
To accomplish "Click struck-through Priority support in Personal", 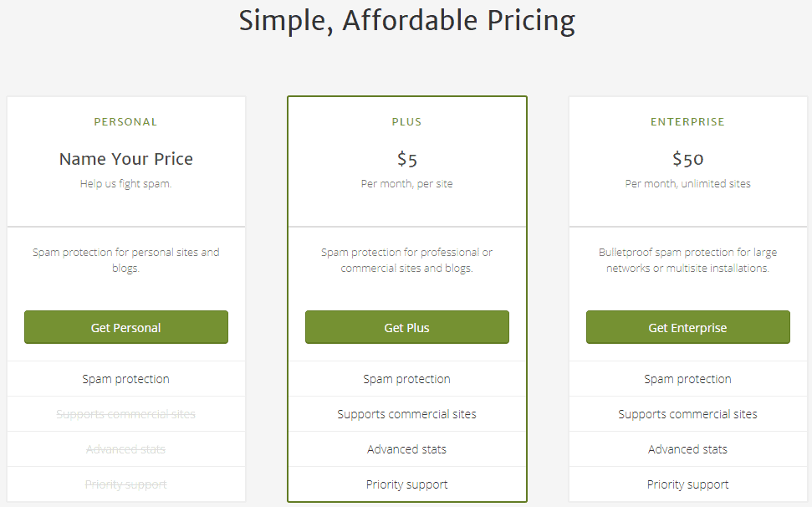I will 126,484.
